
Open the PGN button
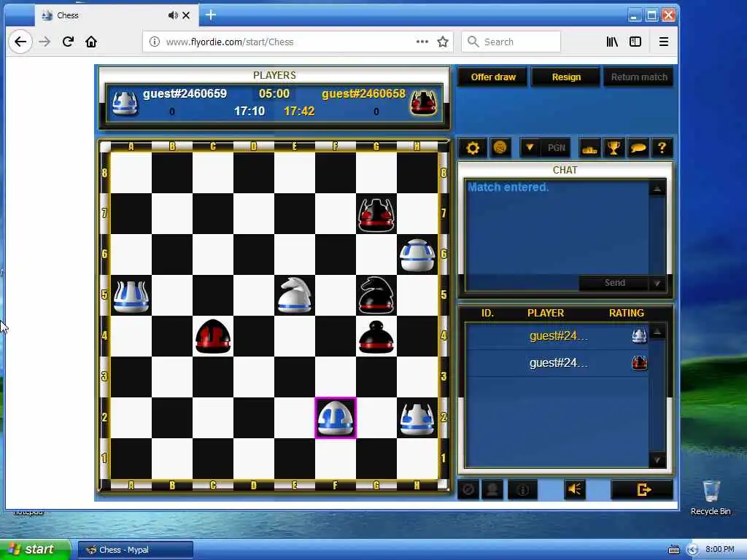click(556, 148)
